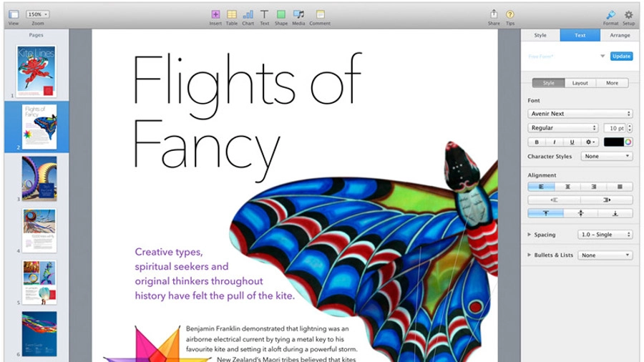The height and width of the screenshot is (362, 644).
Task: Expand the Spacing disclosure triangle
Action: click(529, 235)
